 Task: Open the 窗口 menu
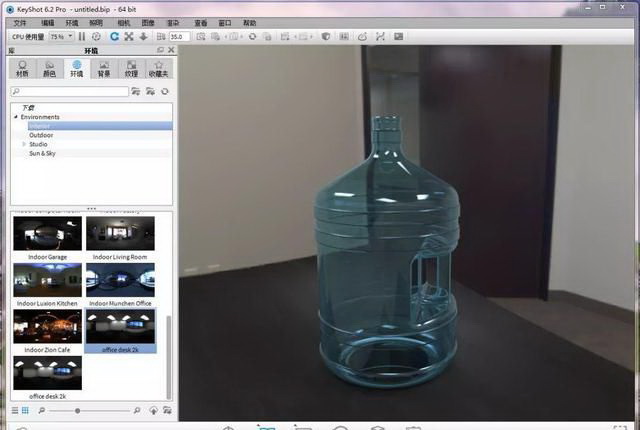(225, 23)
